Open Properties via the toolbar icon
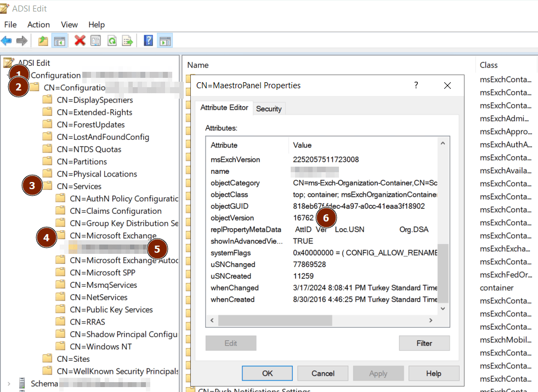The image size is (538, 392). click(96, 41)
